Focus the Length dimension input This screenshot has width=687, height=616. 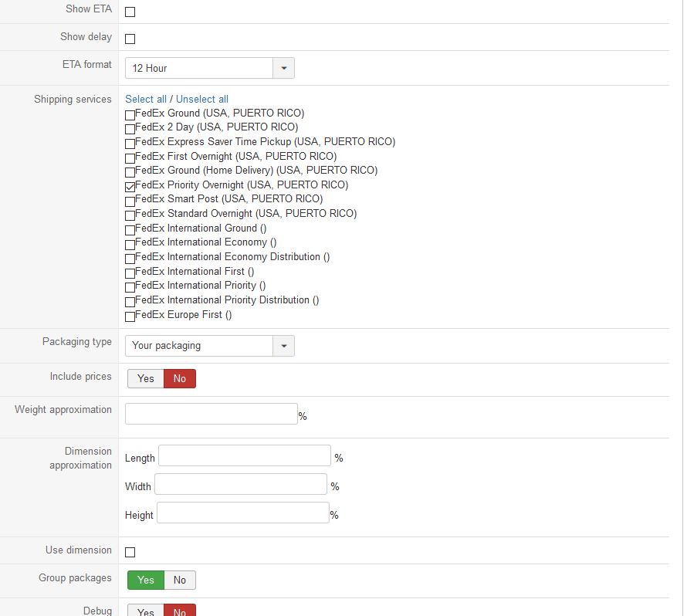[x=244, y=455]
